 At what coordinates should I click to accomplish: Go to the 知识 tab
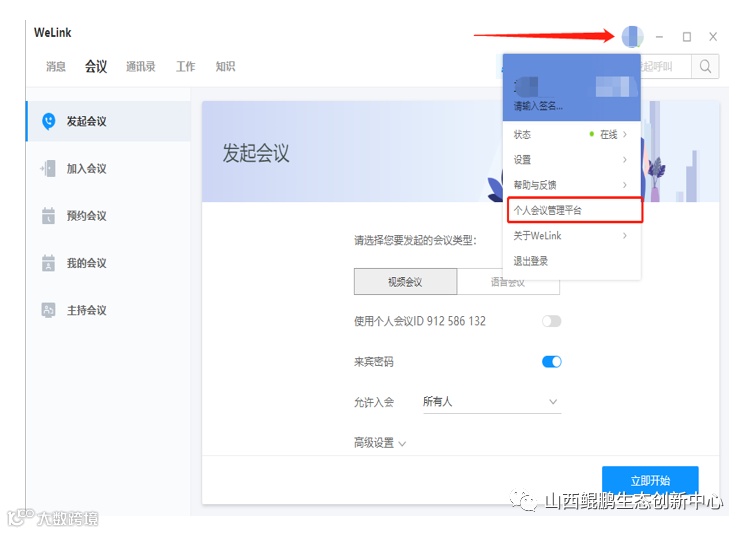tap(225, 66)
